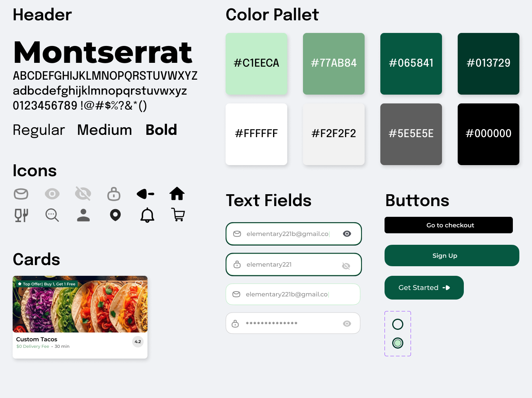The height and width of the screenshot is (398, 532).
Task: Click the heart icon on tacos card
Action: [139, 284]
